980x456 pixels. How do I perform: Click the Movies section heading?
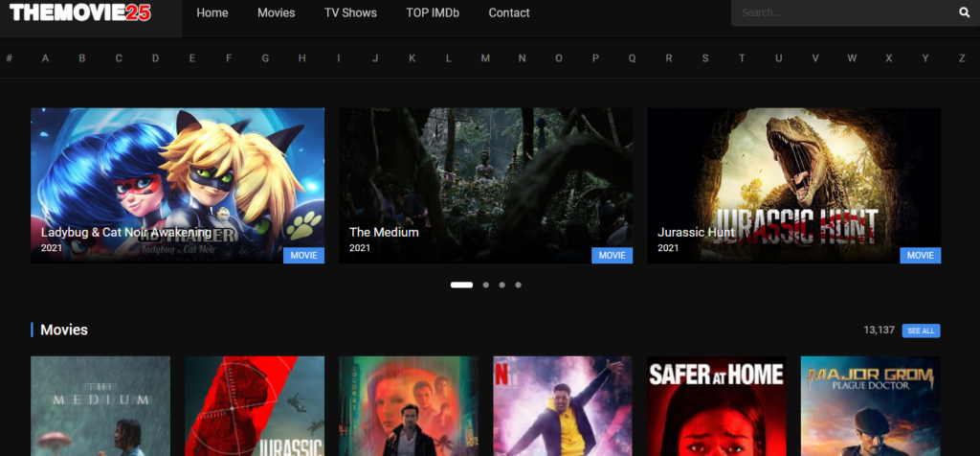point(64,330)
